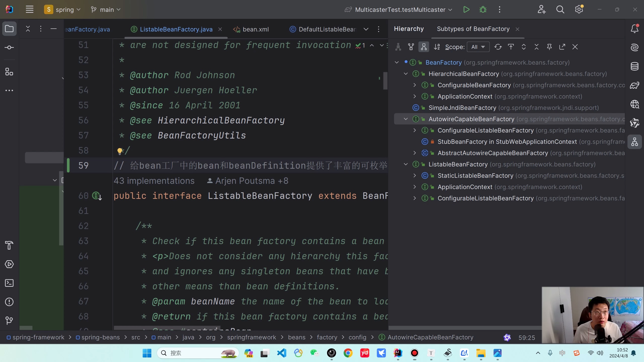The image size is (644, 362).
Task: Open the Scope dropdown set to All
Action: coord(478,47)
